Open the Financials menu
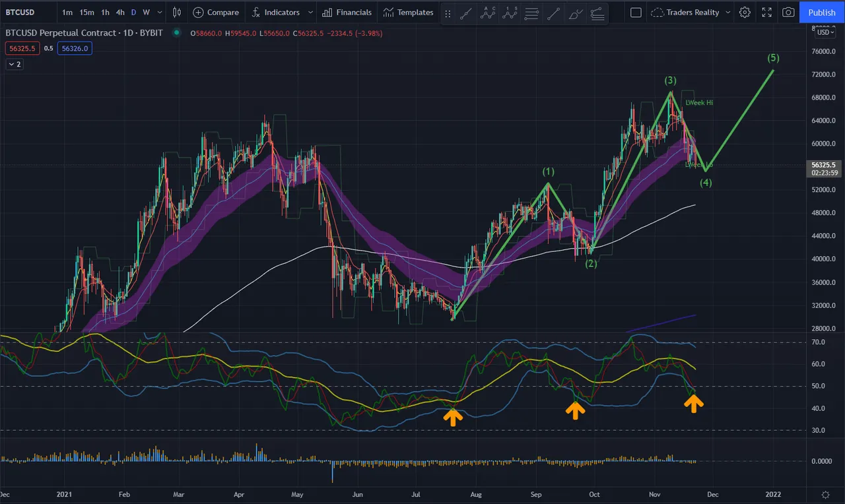Screen dimensions: 845x504 tap(347, 12)
